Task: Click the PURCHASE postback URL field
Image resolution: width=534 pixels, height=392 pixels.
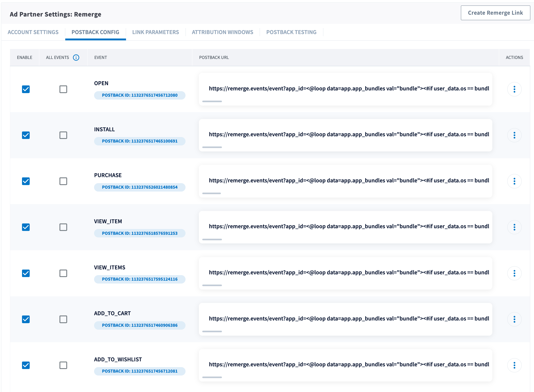Action: [345, 181]
